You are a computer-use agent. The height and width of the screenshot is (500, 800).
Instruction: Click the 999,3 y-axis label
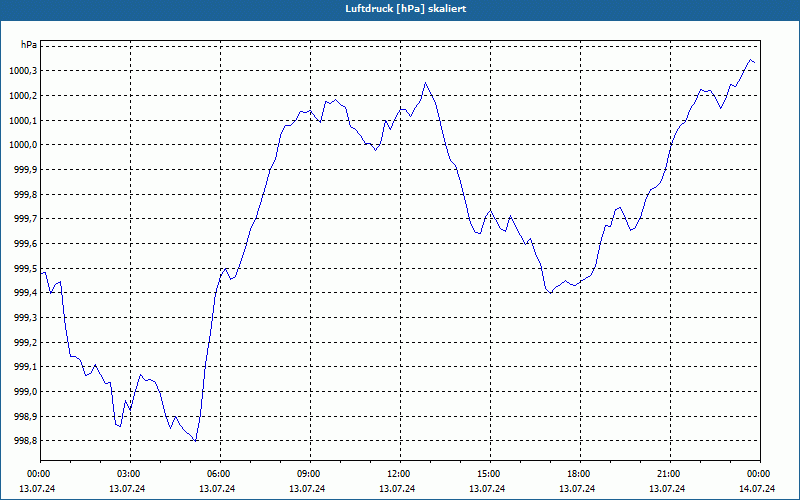26,318
